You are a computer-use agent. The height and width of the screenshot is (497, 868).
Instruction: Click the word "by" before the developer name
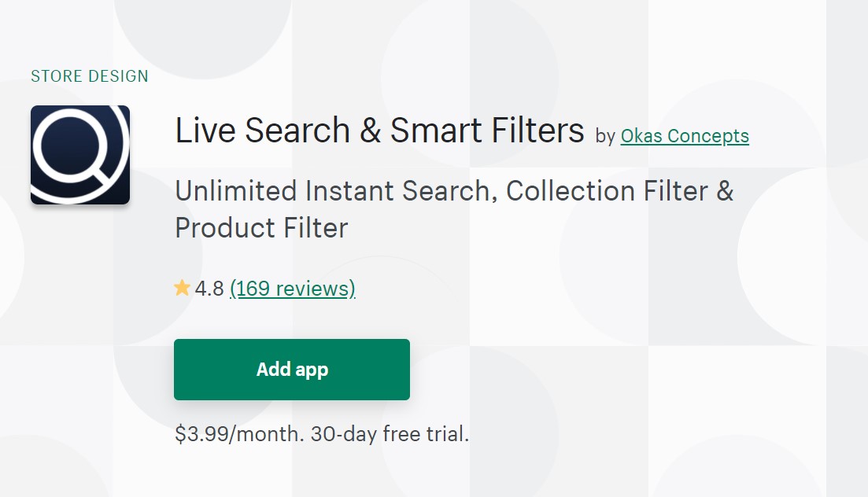point(605,137)
